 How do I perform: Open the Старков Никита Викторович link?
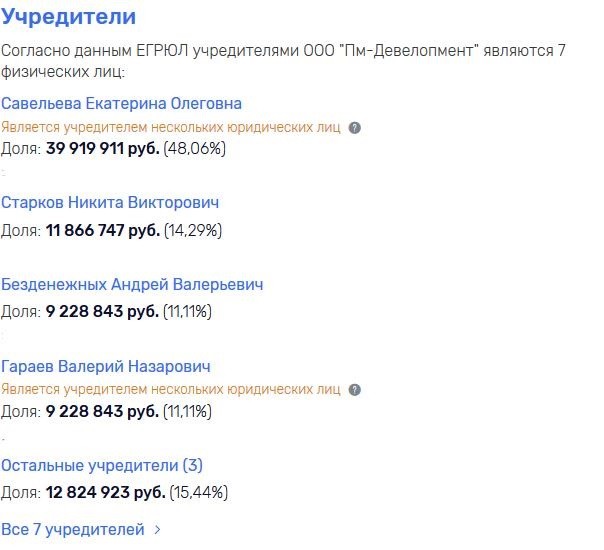point(110,203)
